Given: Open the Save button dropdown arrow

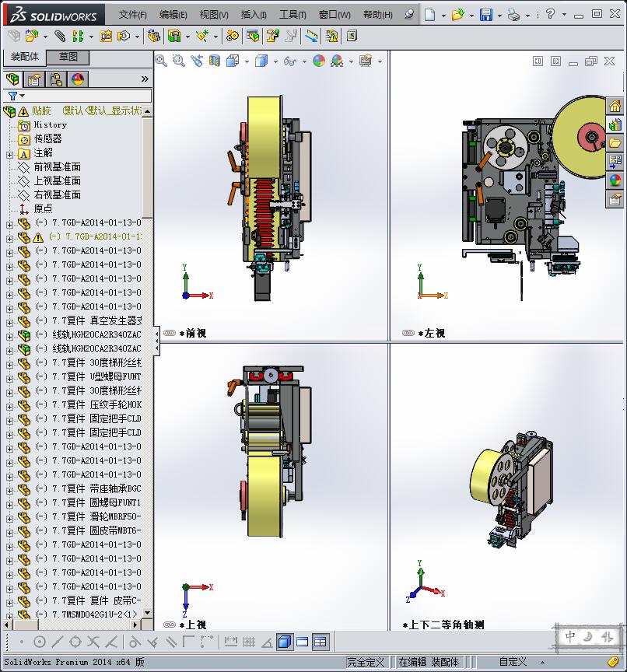Looking at the screenshot, I should [x=499, y=16].
